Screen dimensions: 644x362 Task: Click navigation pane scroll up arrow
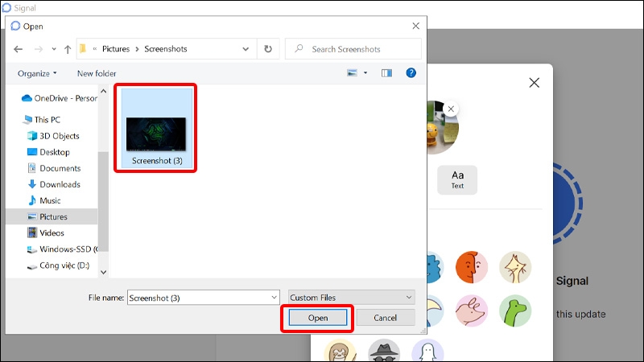(104, 91)
